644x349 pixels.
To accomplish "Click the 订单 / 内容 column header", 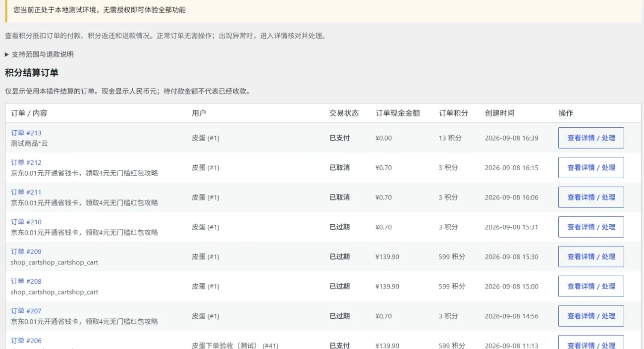I will pos(29,113).
